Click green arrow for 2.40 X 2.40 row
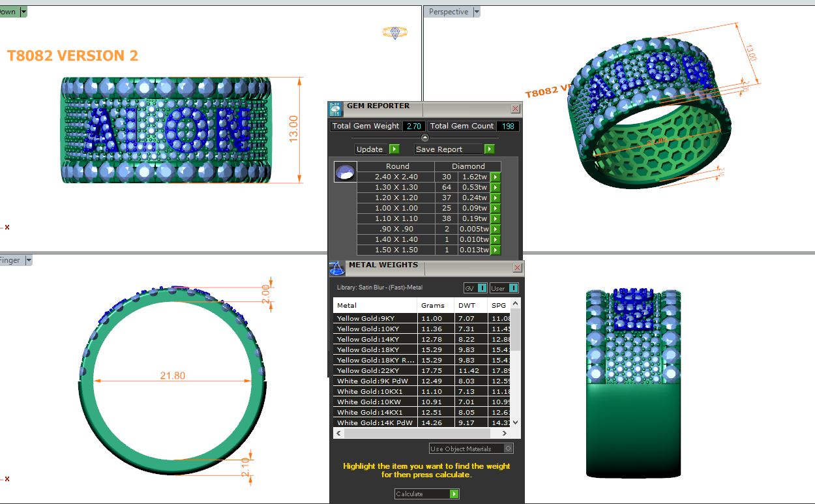 [496, 177]
